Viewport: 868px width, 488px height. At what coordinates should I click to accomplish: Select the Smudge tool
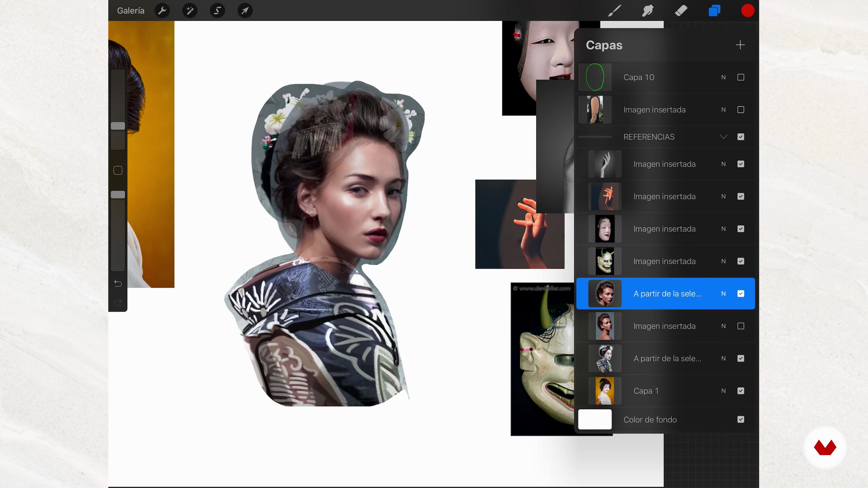pyautogui.click(x=648, y=11)
